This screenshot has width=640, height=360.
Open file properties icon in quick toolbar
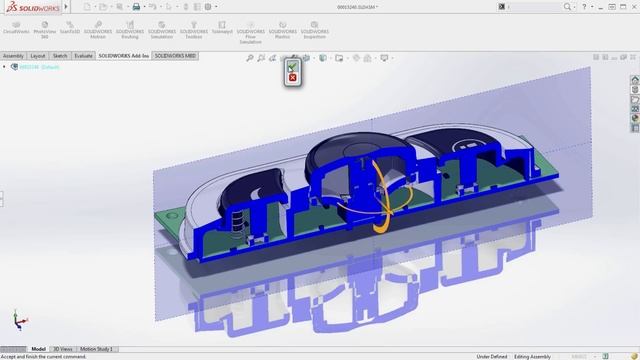coord(197,7)
